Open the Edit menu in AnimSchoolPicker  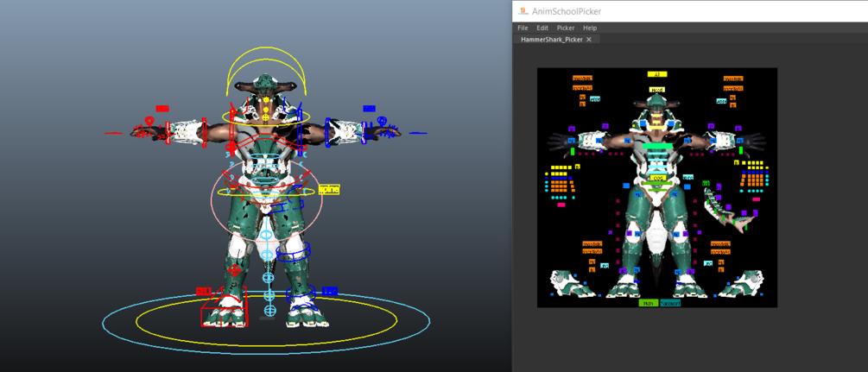point(542,28)
